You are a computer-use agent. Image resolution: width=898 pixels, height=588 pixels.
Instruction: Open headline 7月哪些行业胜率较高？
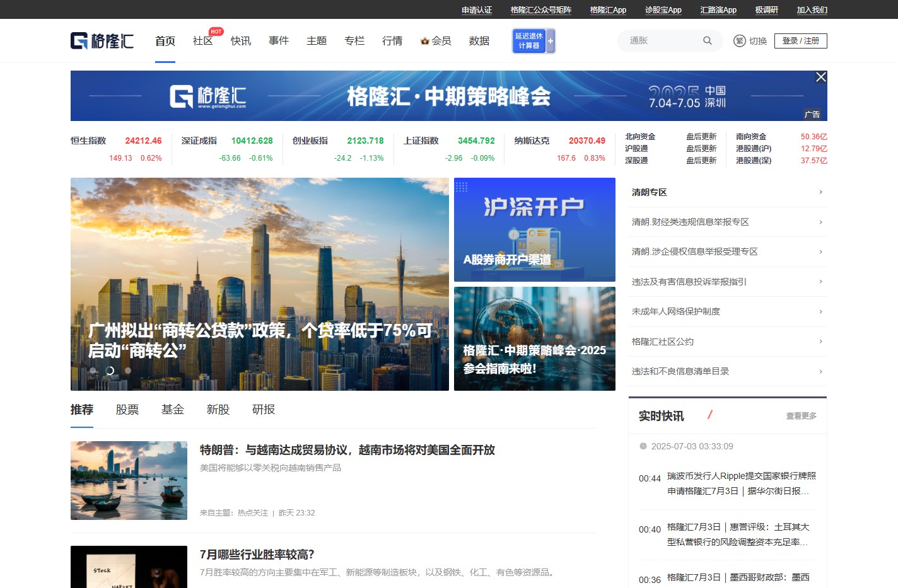pyautogui.click(x=257, y=555)
